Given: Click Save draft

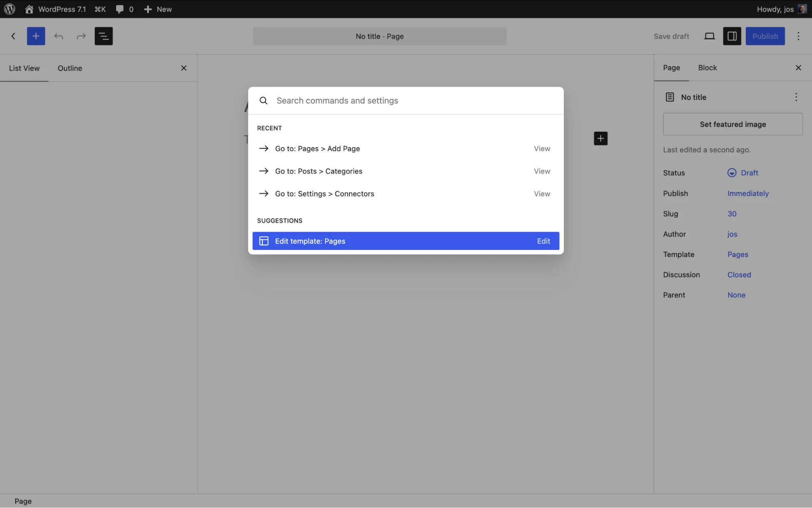Looking at the screenshot, I should (671, 36).
